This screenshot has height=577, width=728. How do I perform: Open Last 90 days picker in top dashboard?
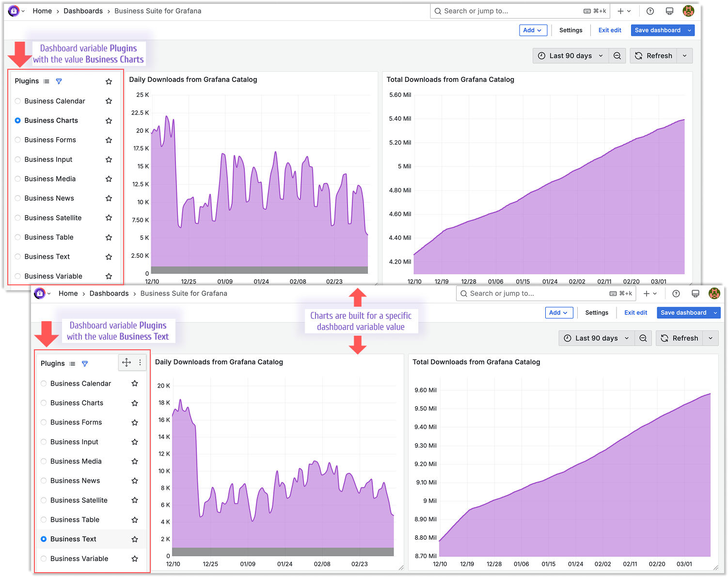click(570, 56)
